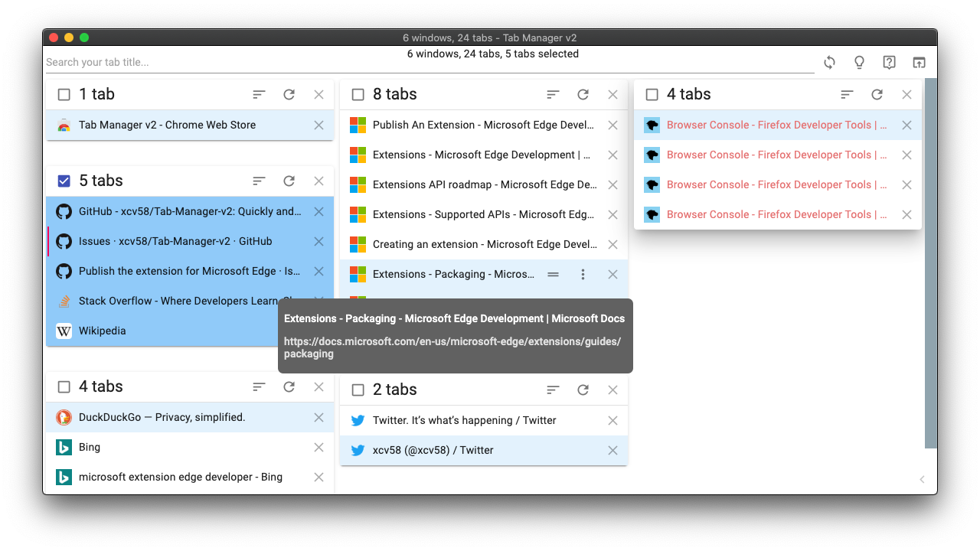
Task: Click the sort icon of the 1 tab window
Action: 260,95
